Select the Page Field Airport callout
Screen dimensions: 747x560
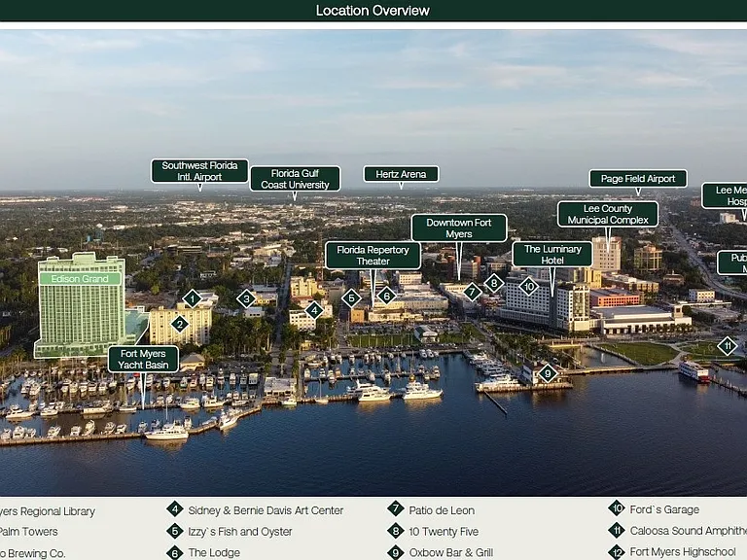[x=638, y=179]
